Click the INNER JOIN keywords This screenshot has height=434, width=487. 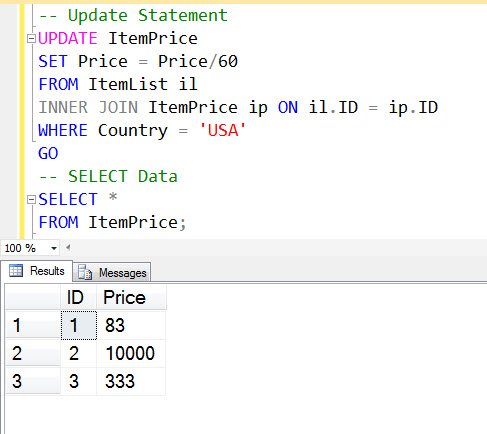[x=88, y=107]
